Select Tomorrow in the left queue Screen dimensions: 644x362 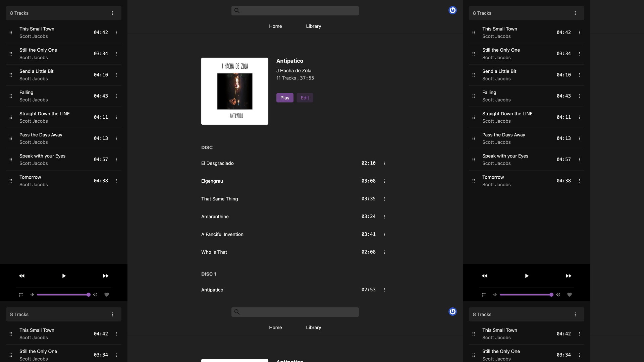30,177
